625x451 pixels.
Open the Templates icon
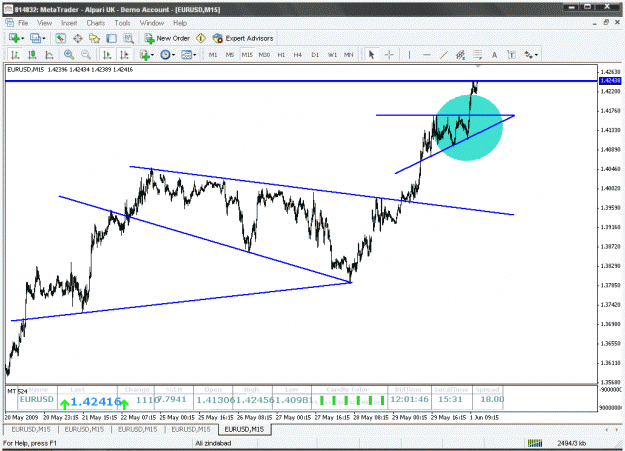(x=186, y=55)
